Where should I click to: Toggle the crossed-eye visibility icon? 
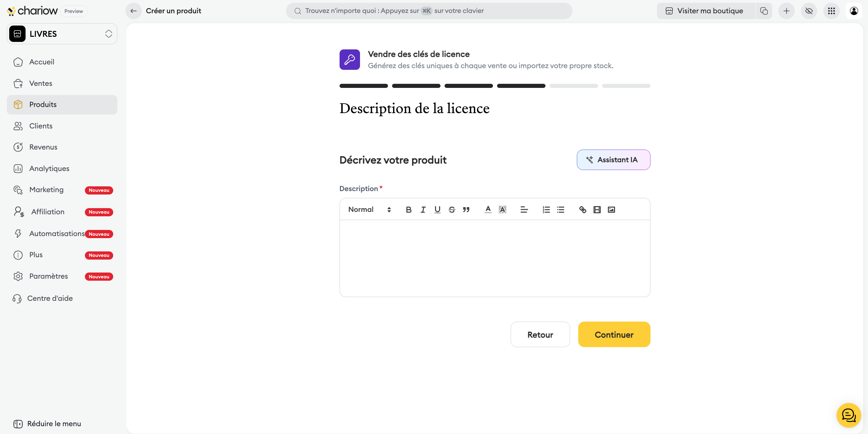point(809,11)
